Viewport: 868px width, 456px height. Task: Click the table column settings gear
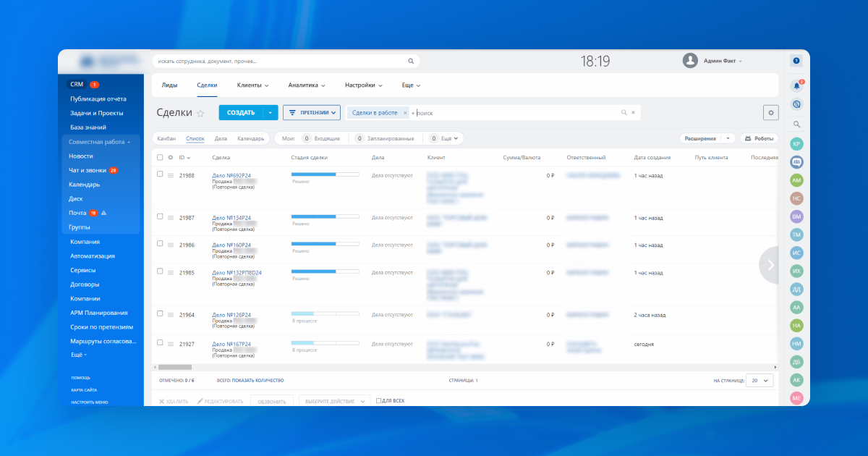click(171, 157)
